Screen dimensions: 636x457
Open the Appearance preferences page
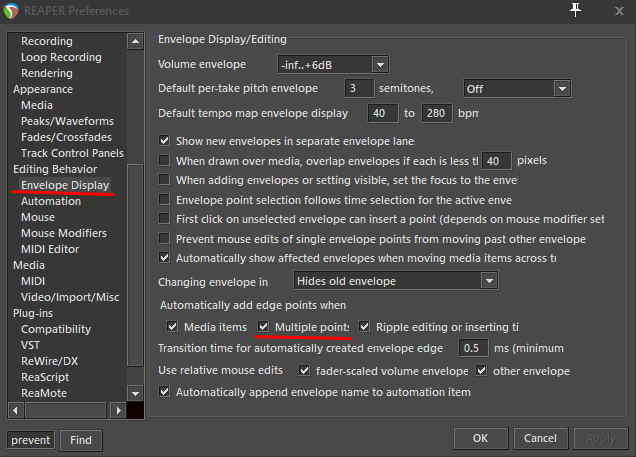[x=43, y=89]
